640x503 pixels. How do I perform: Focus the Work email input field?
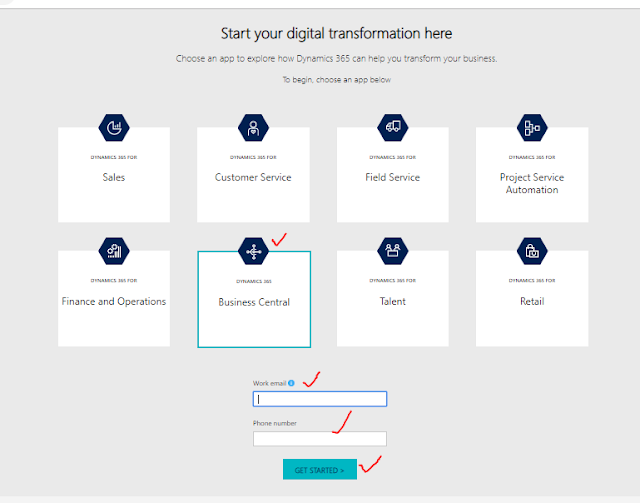tap(320, 399)
